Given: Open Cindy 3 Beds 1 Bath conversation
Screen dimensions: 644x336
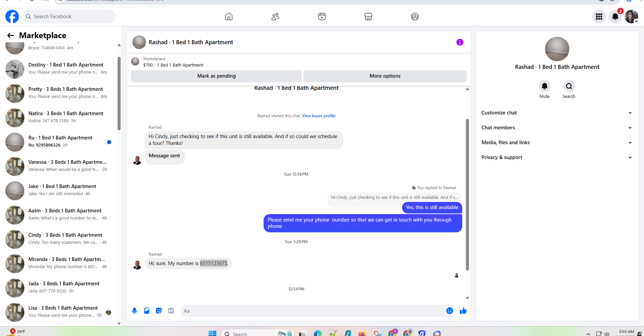Looking at the screenshot, I should [59, 239].
